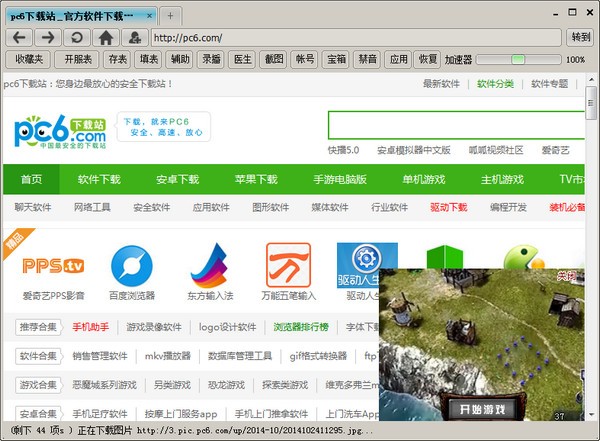The image size is (600, 441).
Task: Click 安卓模拟器中文版 hot search link
Action: coord(414,150)
